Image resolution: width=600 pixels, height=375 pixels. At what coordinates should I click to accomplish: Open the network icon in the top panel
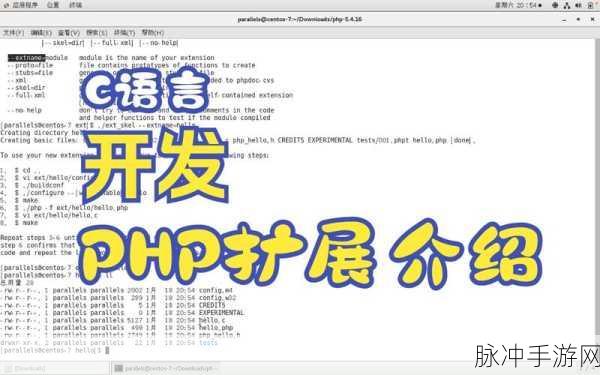click(x=566, y=5)
